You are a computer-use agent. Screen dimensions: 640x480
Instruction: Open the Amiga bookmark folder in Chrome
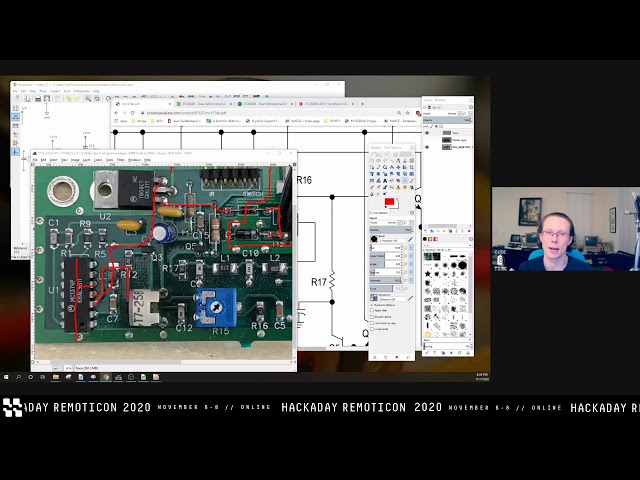pyautogui.click(x=137, y=121)
